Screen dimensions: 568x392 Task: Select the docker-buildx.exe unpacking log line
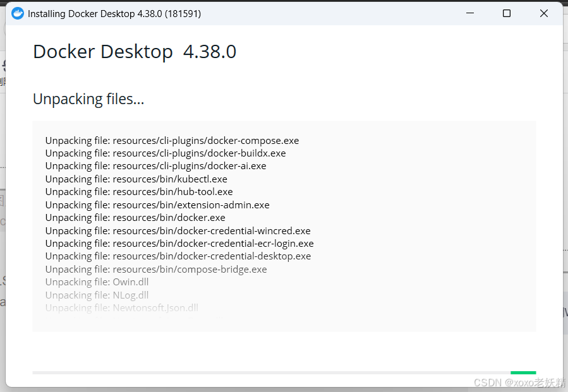(166, 153)
